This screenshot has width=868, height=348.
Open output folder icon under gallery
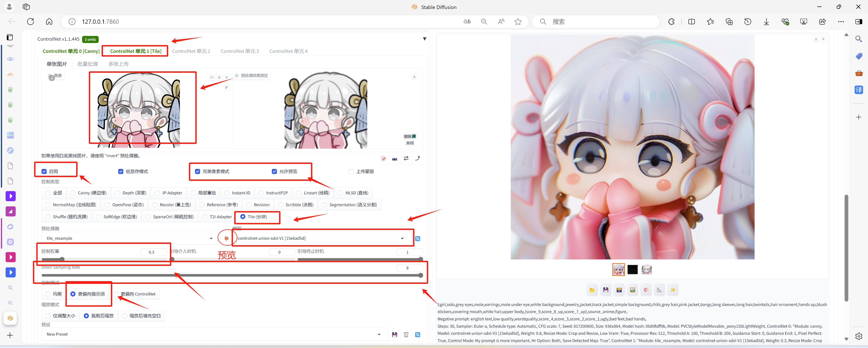coord(592,290)
